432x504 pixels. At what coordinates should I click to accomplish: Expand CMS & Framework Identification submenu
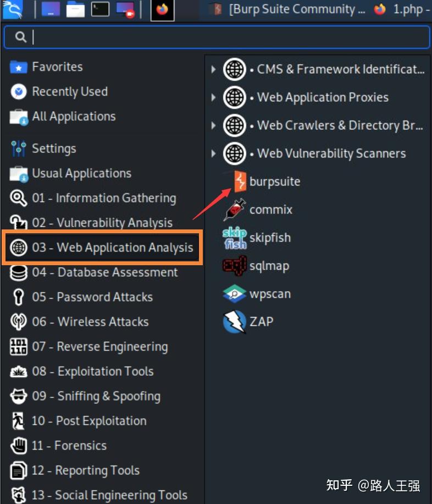click(323, 69)
